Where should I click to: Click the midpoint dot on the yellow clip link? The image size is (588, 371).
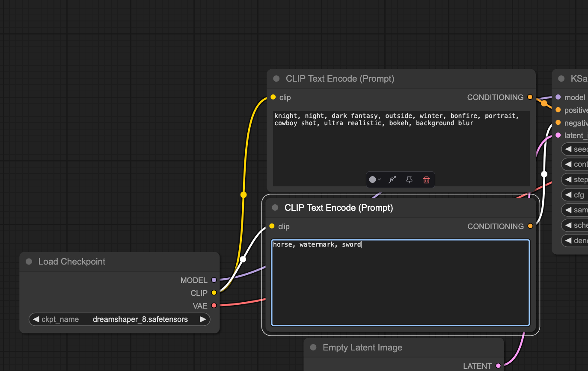point(244,195)
